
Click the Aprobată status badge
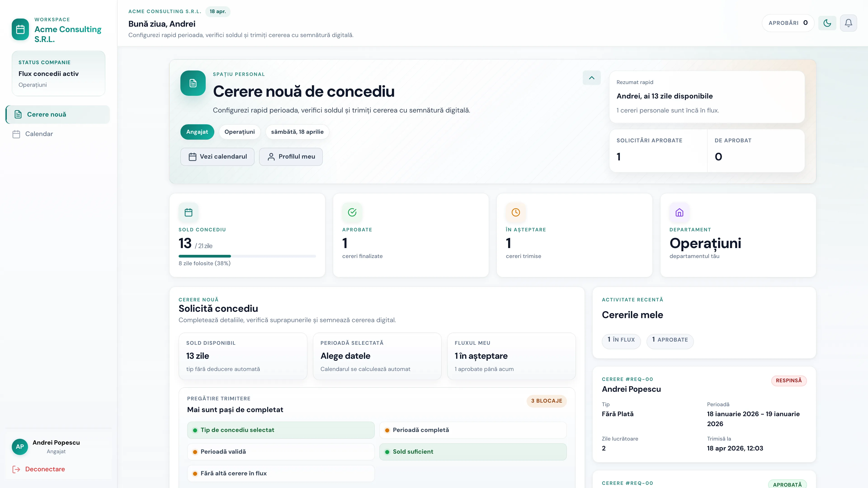[787, 484]
